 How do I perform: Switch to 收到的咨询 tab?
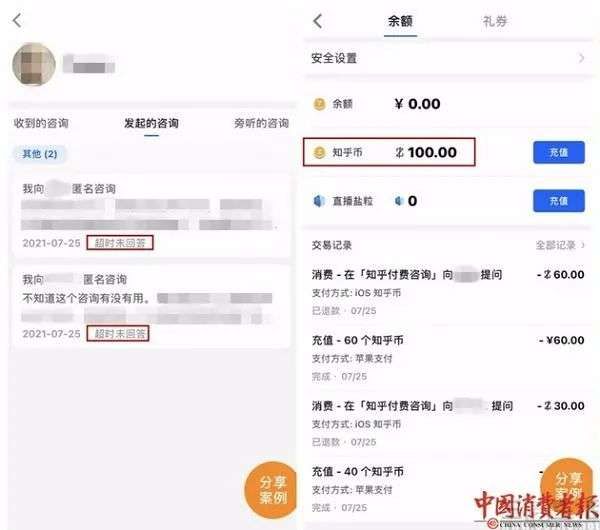pyautogui.click(x=41, y=123)
